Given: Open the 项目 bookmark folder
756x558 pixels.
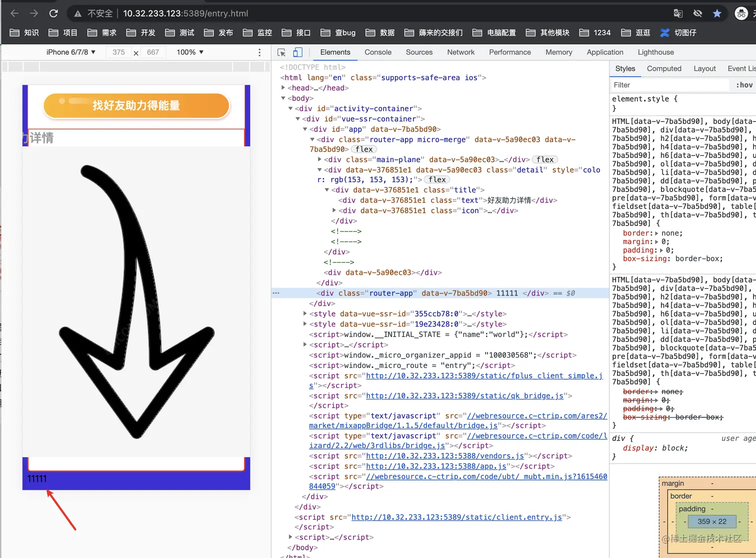Looking at the screenshot, I should point(63,32).
